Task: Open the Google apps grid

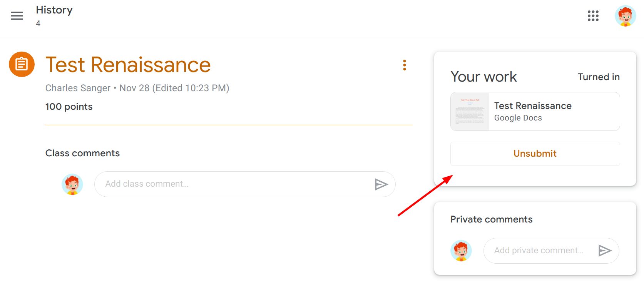Action: tap(593, 16)
